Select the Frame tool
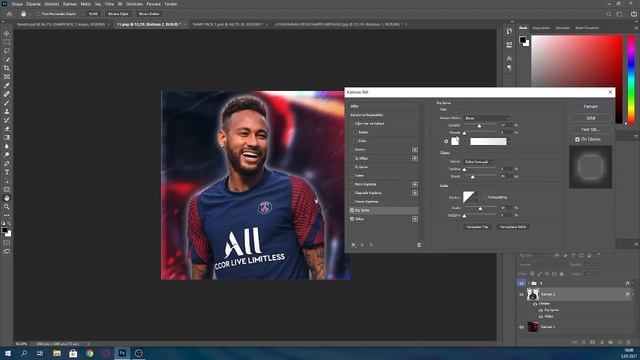640x360 pixels. 7,76
